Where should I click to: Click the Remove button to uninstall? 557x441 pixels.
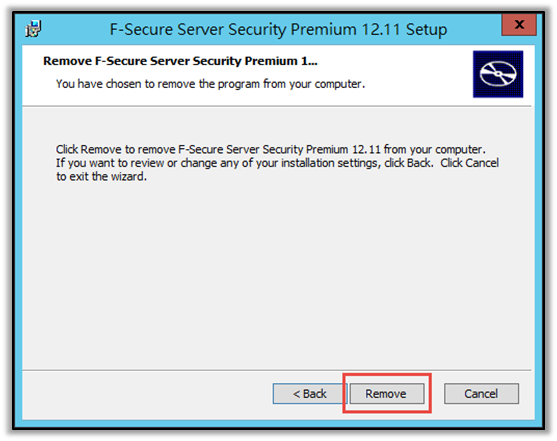click(387, 393)
